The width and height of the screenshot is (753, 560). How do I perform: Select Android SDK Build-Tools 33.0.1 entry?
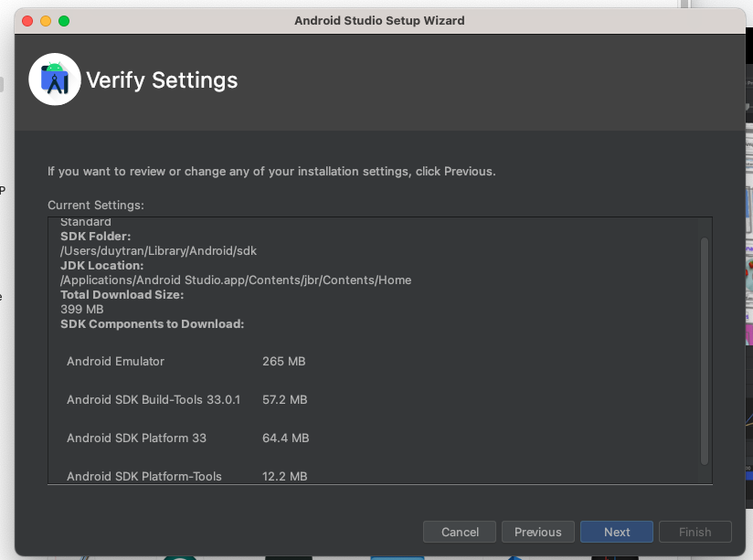(x=154, y=400)
